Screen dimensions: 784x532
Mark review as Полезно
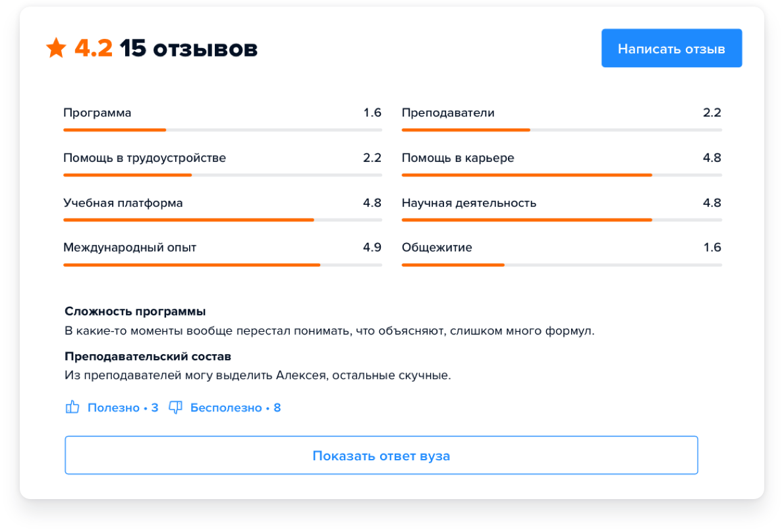coord(122,408)
